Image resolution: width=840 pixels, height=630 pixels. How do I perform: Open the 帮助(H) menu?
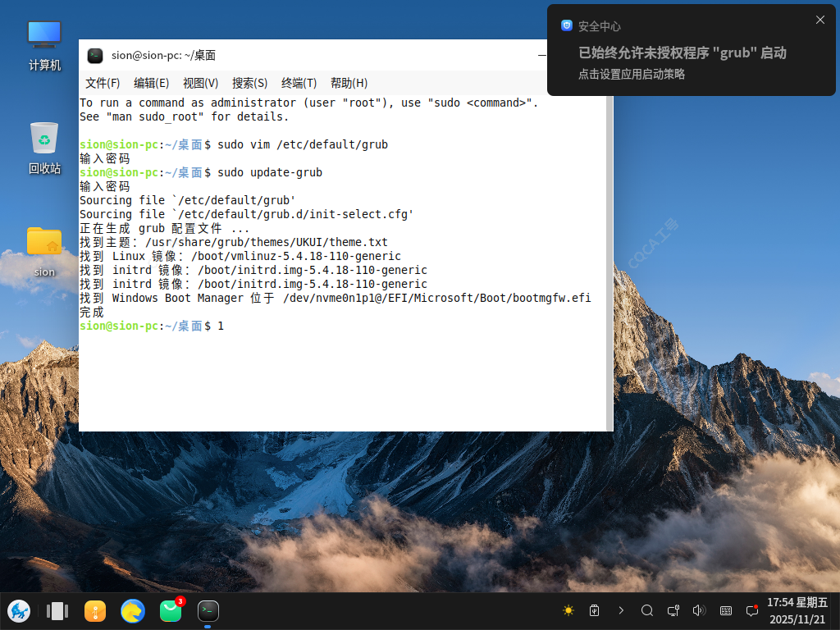tap(349, 83)
